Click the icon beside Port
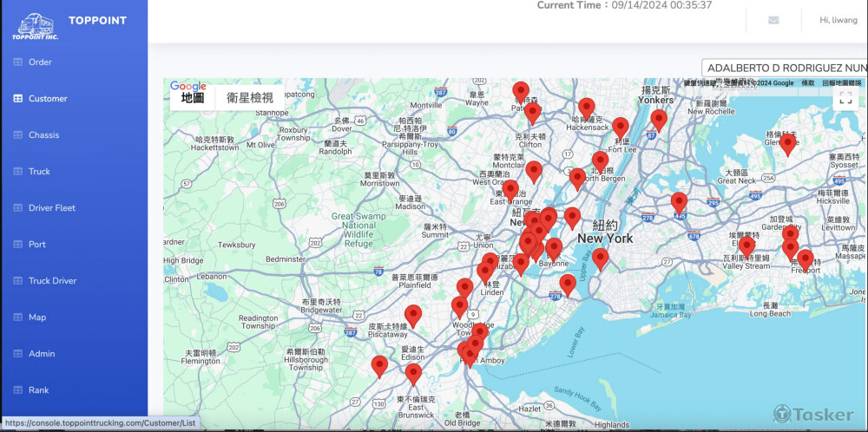The width and height of the screenshot is (868, 432). [x=17, y=245]
